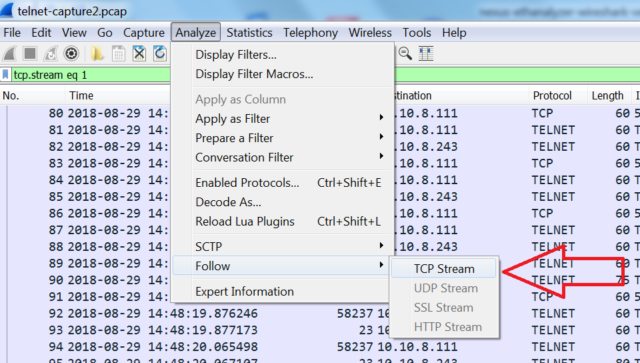Click the stop capture square icon
The width and height of the screenshot is (640, 363).
tap(30, 53)
